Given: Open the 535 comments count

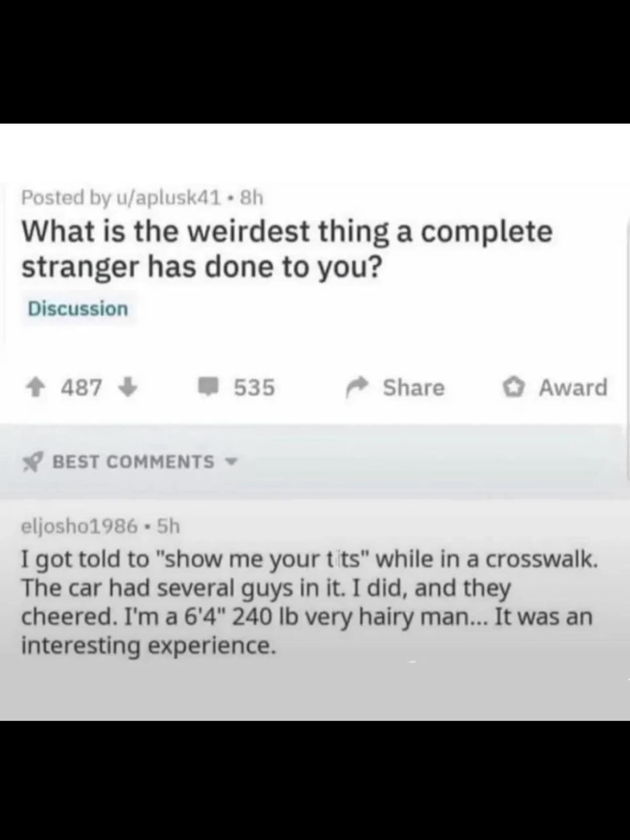Looking at the screenshot, I should pyautogui.click(x=254, y=387).
